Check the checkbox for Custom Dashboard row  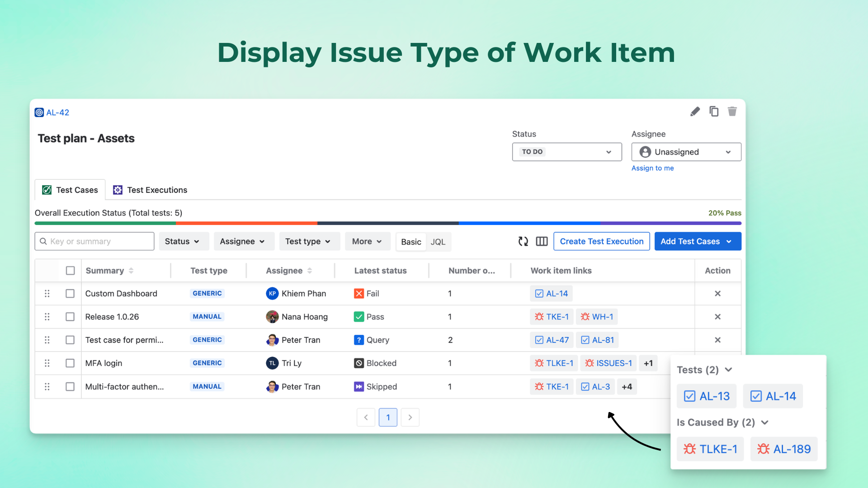[x=70, y=293]
